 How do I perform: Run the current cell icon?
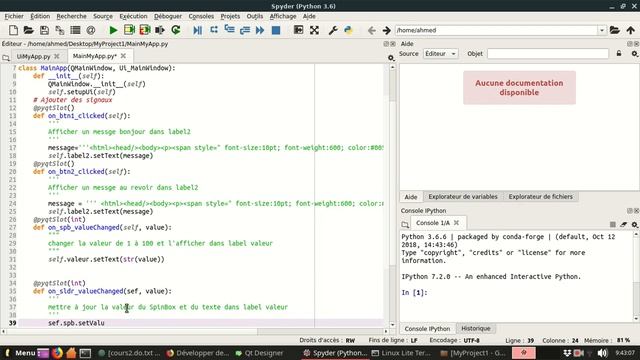(x=129, y=30)
